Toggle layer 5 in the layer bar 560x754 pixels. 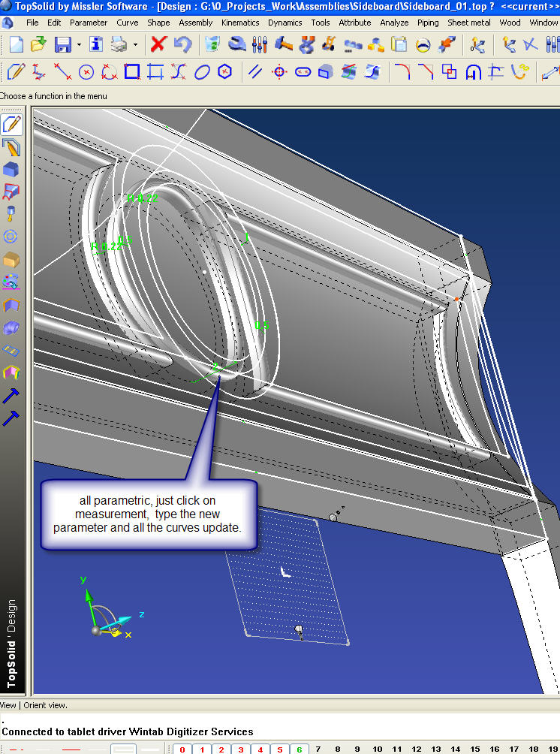click(280, 749)
